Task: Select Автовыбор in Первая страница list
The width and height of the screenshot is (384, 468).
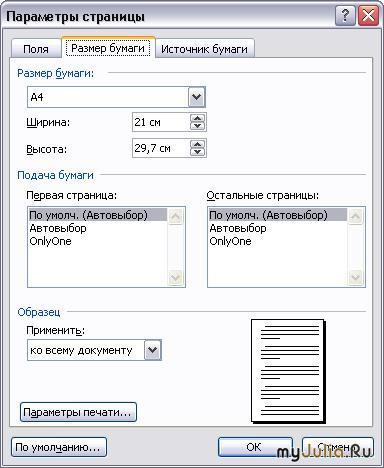Action: pyautogui.click(x=58, y=228)
